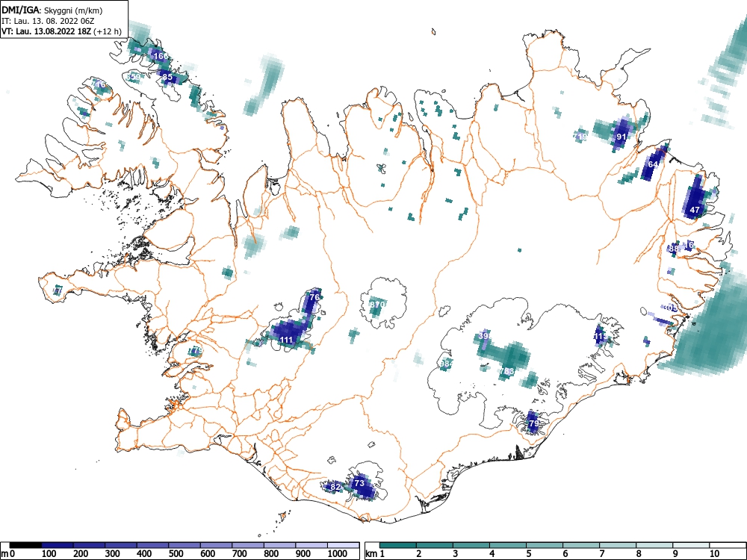The height and width of the screenshot is (560, 747).
Task: Click the '5' tick label in km legend
Action: pyautogui.click(x=529, y=554)
